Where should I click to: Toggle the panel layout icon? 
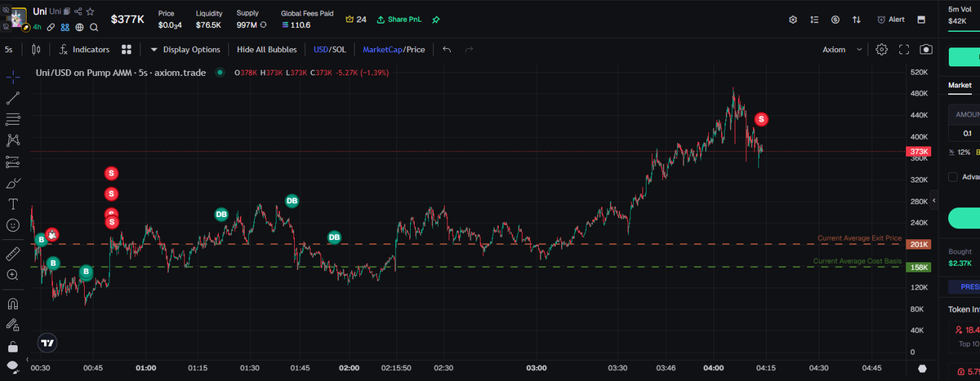pyautogui.click(x=921, y=19)
